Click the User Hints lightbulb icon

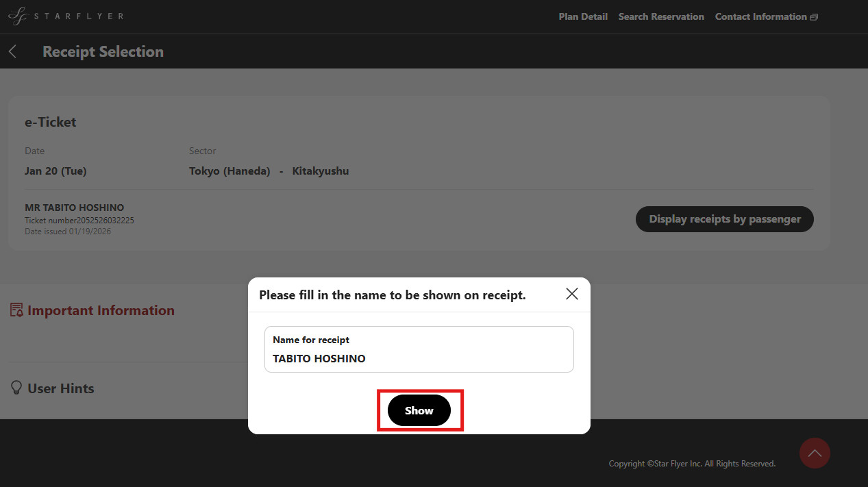pos(16,388)
